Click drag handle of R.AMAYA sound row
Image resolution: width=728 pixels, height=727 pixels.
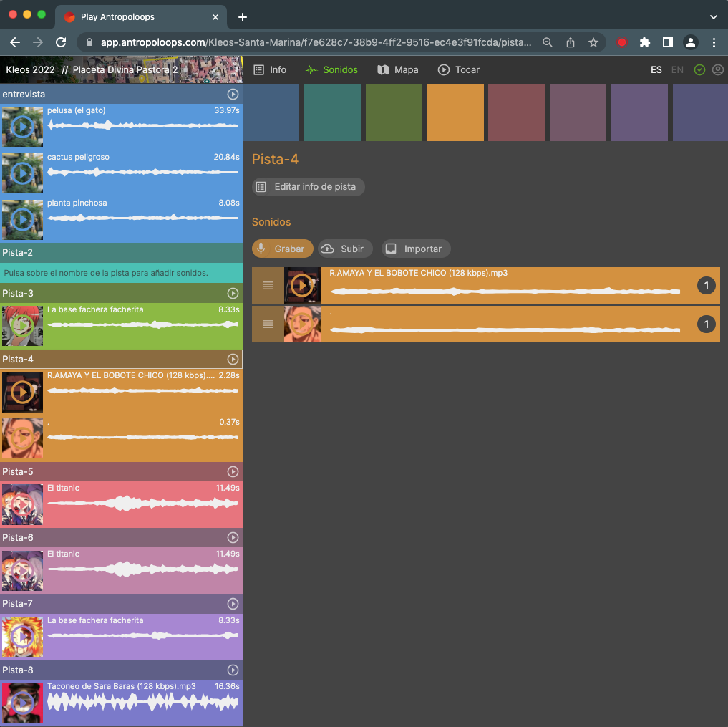268,286
